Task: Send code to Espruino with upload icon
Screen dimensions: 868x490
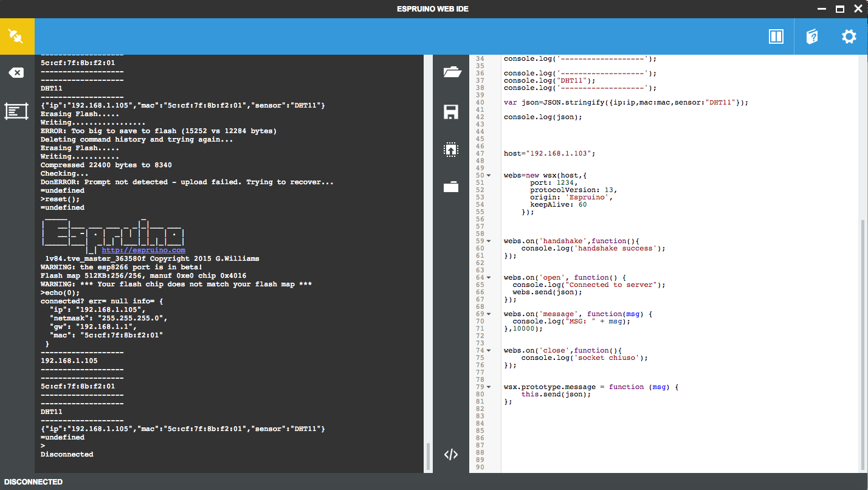Action: tap(451, 150)
